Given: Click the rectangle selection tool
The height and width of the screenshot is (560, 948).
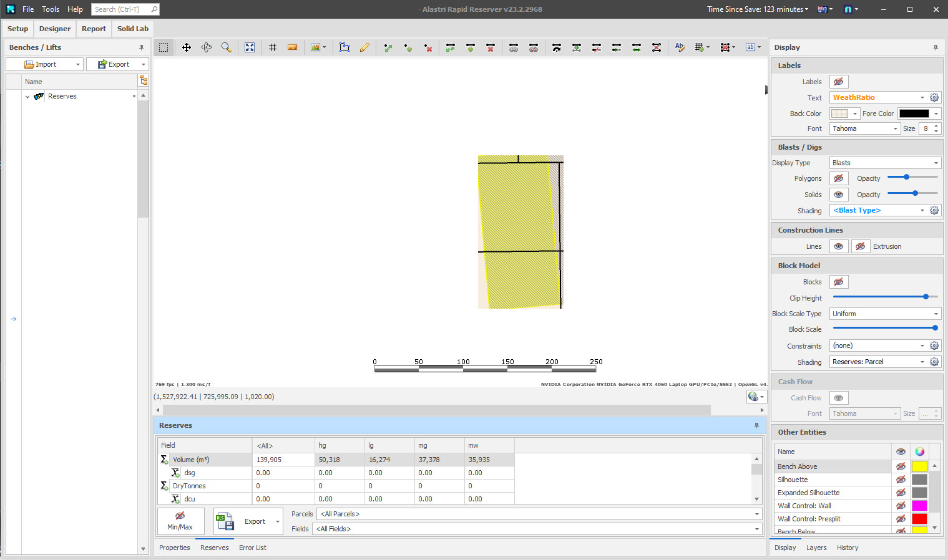Looking at the screenshot, I should pos(164,47).
